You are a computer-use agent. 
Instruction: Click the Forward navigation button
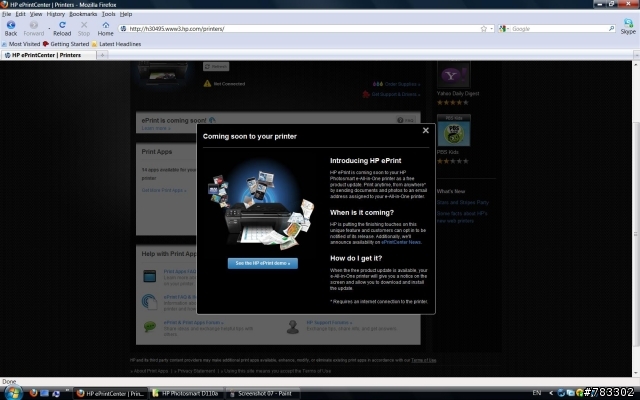click(33, 29)
